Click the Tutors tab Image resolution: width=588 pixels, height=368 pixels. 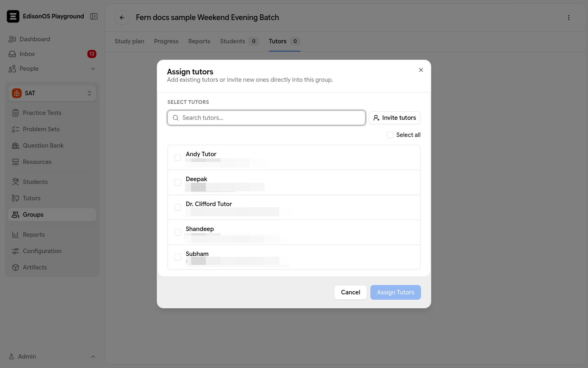click(285, 41)
